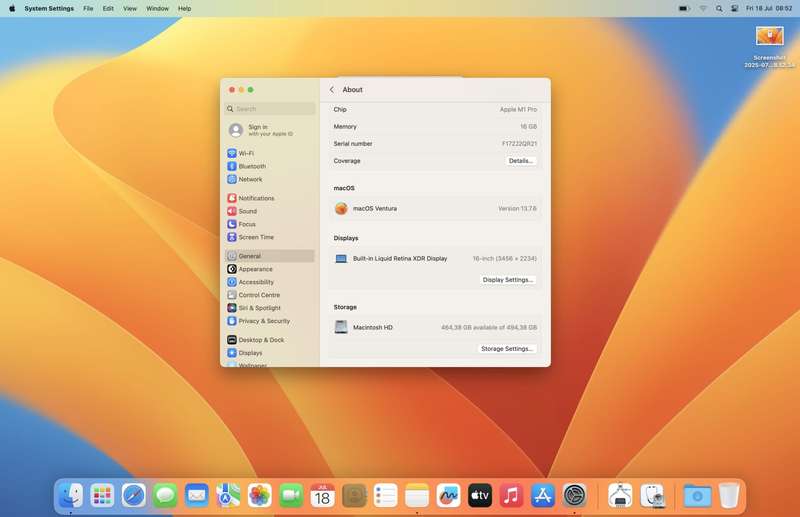This screenshot has width=800, height=517.
Task: Launch Safari from the Dock
Action: pos(134,495)
